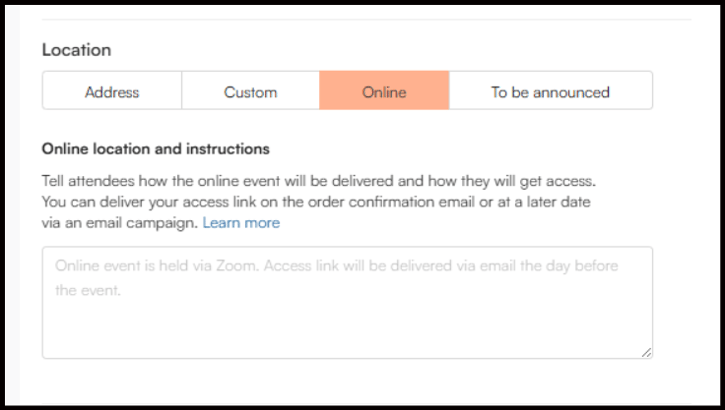Grab the text area resize handle
Screen dimensions: 725x410
point(646,352)
